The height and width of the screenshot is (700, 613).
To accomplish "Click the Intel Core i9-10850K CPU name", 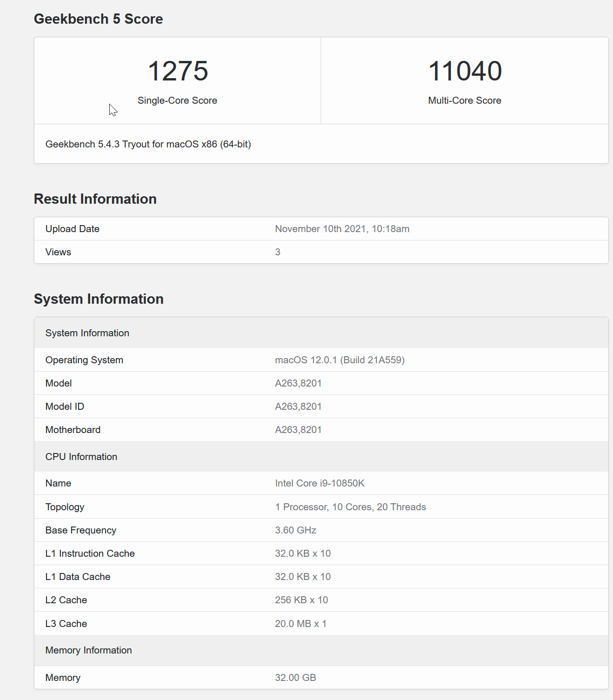I will 319,483.
